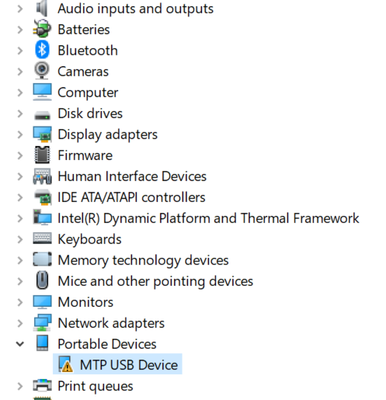
Task: Select Intel(R) Dynamic Platform and Thermal Framework
Action: click(208, 218)
